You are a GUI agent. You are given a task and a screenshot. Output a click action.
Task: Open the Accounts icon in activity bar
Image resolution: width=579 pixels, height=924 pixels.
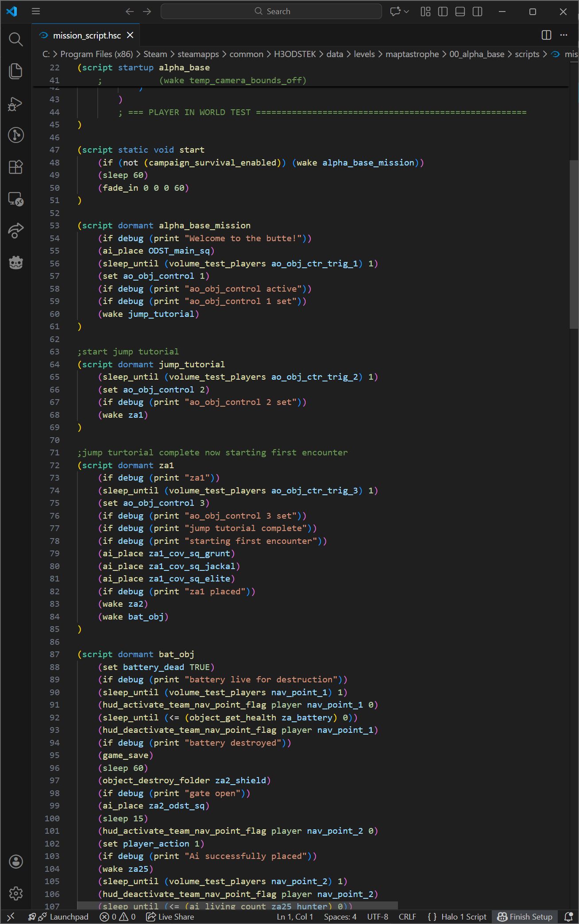16,861
